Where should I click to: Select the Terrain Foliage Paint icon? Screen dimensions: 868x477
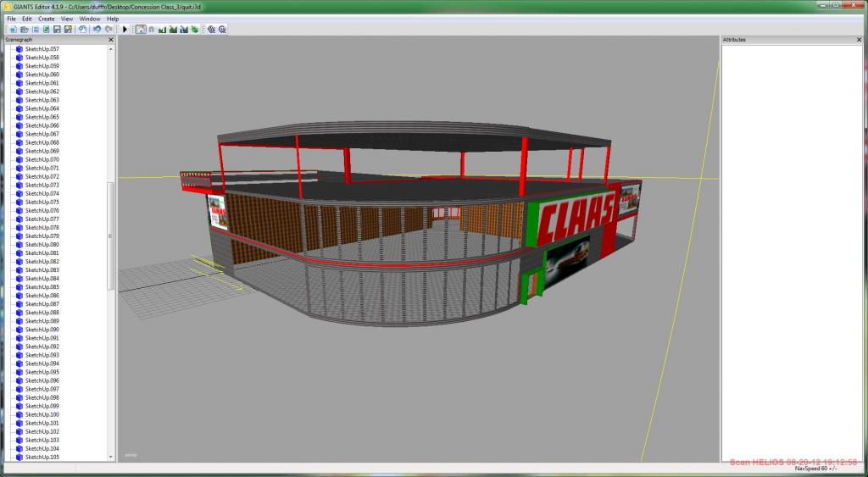coord(195,30)
